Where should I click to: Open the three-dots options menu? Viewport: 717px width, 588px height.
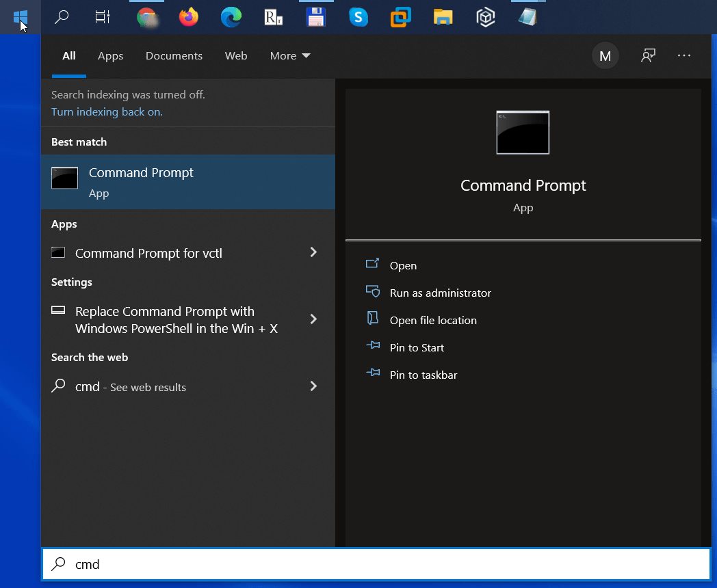click(x=684, y=56)
